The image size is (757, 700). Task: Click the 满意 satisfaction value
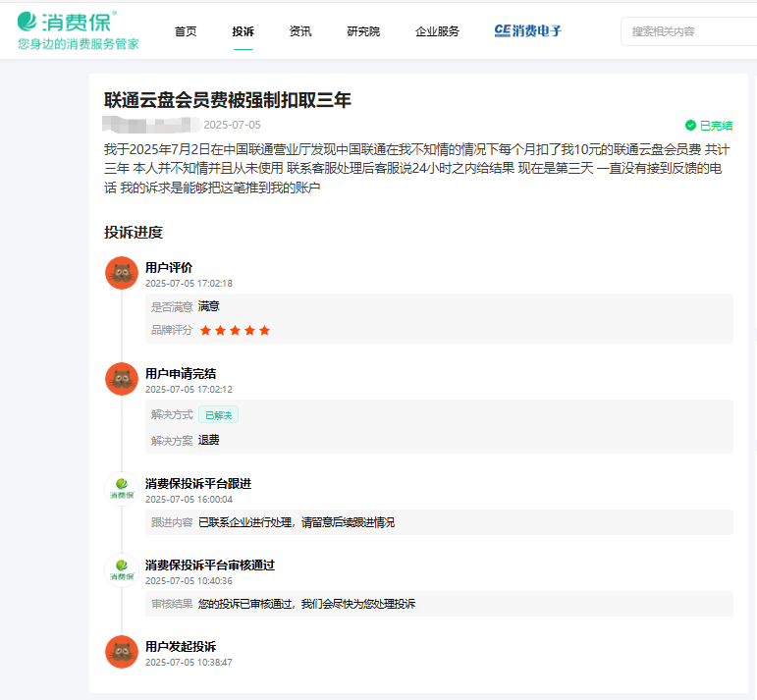pyautogui.click(x=208, y=306)
